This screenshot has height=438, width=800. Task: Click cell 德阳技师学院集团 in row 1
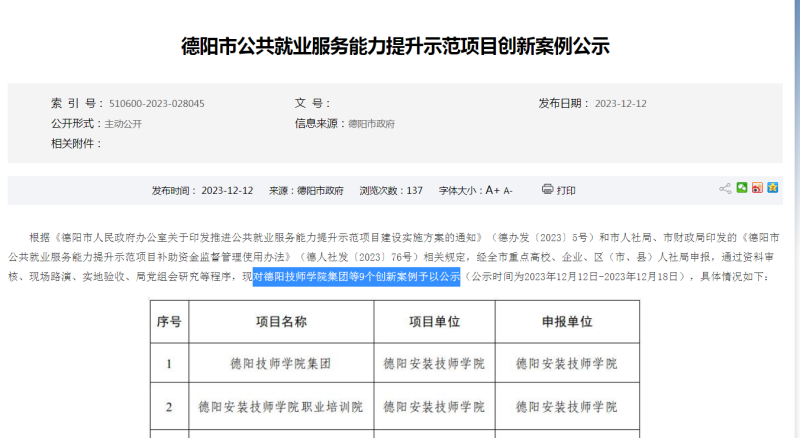281,363
